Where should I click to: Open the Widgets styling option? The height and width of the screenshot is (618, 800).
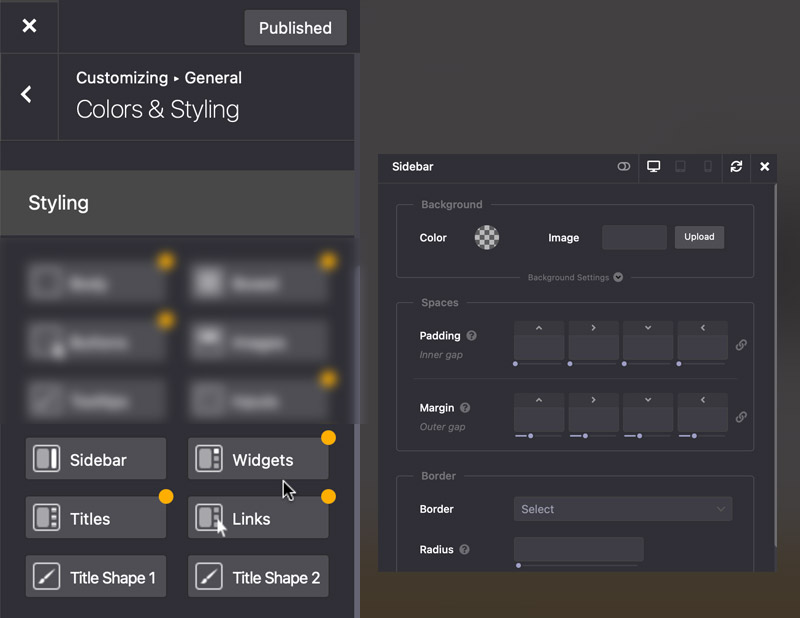tap(258, 460)
